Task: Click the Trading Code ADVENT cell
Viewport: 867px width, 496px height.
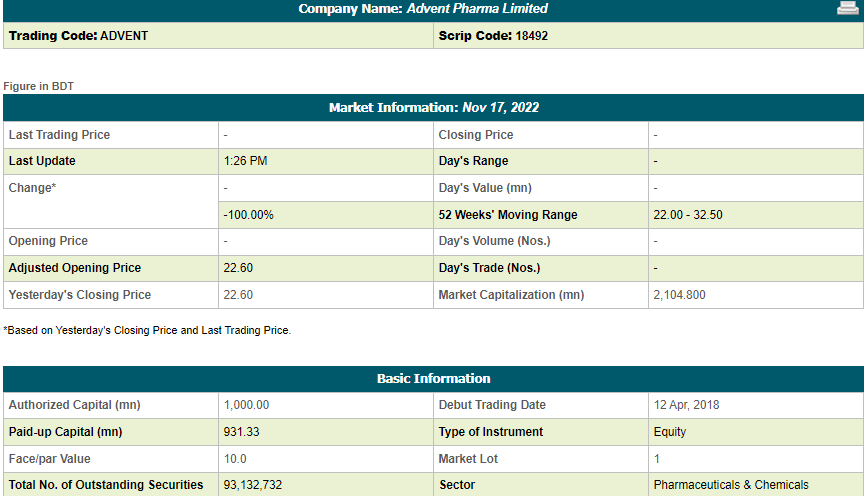Action: click(218, 36)
